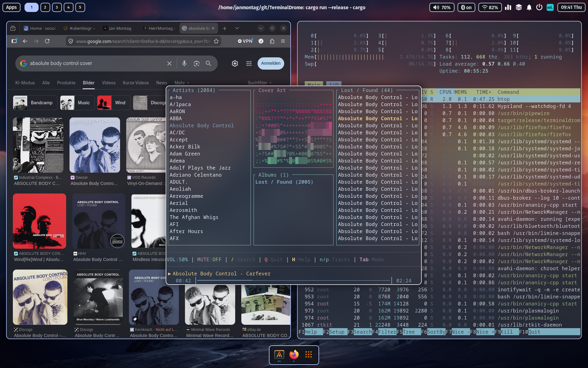Select the Wind filter chip

tap(113, 103)
